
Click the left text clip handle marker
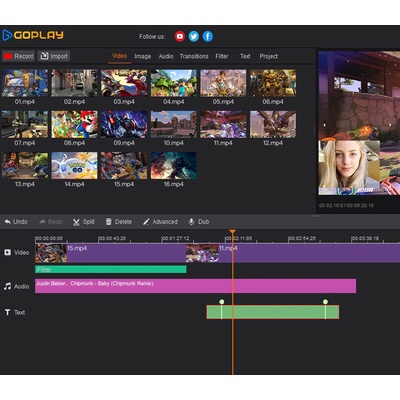222,302
